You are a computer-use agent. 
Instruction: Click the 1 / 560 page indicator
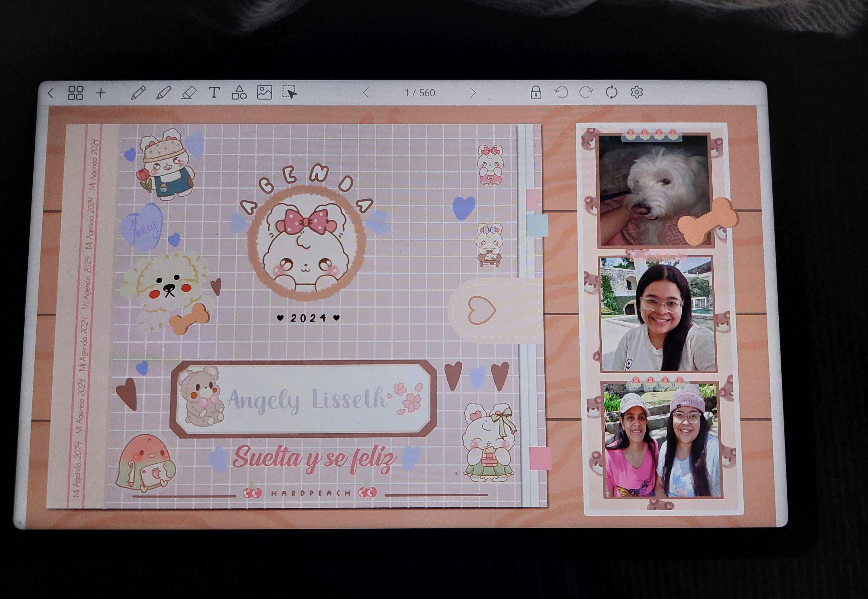419,93
